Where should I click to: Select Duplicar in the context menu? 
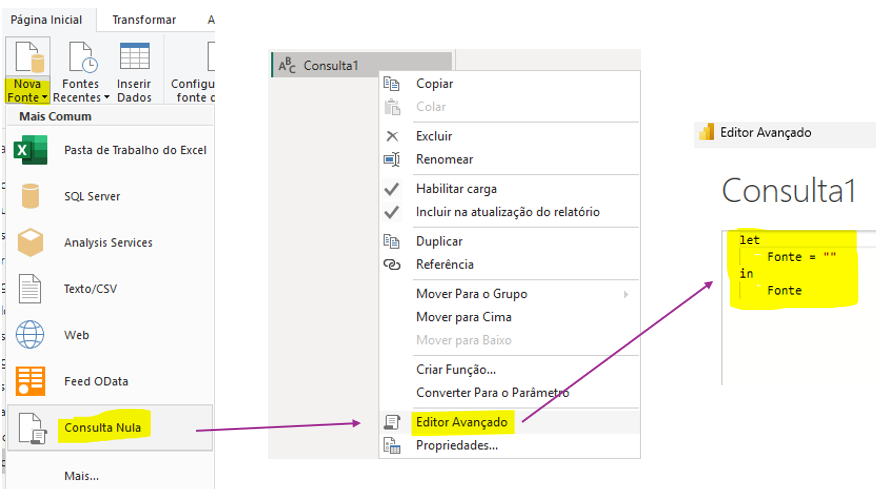(439, 241)
